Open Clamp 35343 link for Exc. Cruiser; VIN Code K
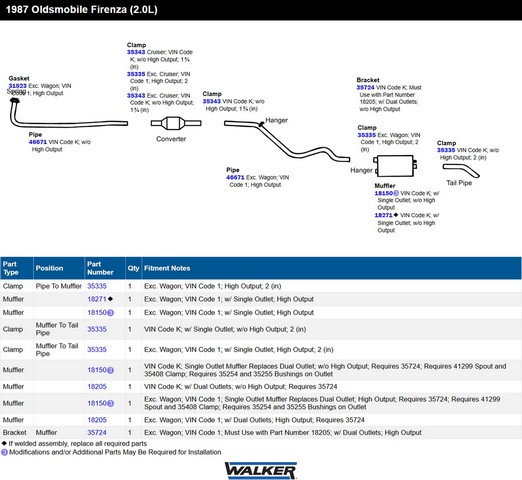This screenshot has height=480, width=522. tap(136, 96)
